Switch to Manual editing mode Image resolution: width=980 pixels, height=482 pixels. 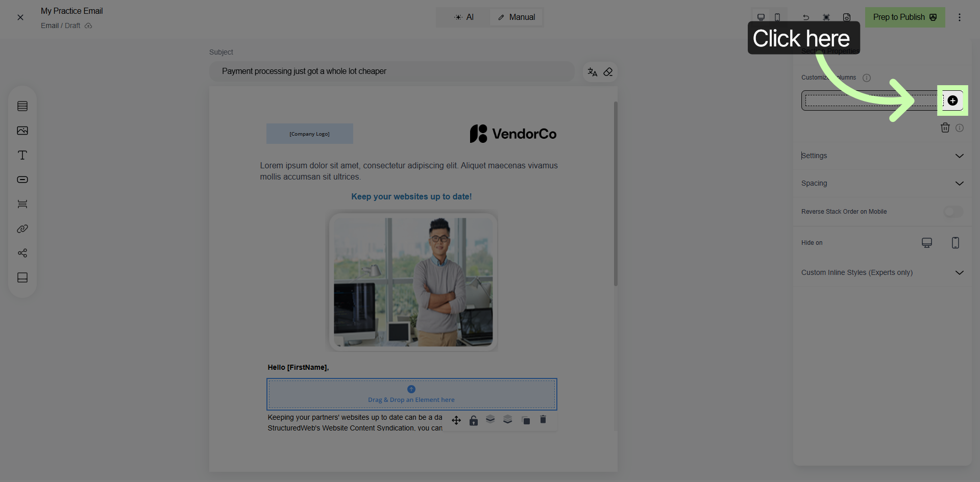[516, 17]
